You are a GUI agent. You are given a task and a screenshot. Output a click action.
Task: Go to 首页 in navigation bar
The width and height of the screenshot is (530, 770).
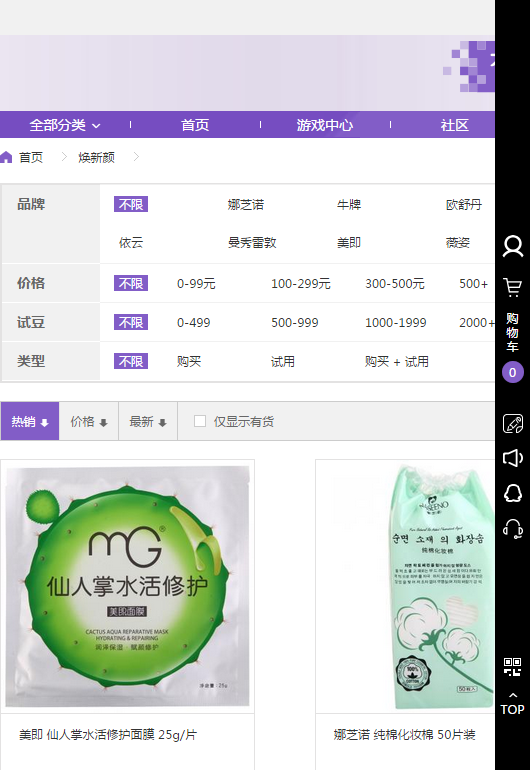click(195, 125)
